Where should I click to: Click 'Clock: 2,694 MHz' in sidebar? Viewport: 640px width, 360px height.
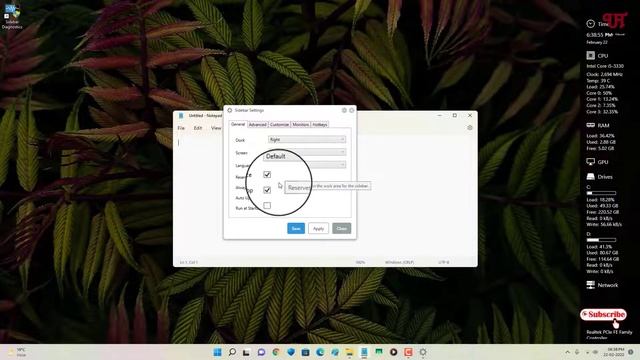(x=604, y=75)
